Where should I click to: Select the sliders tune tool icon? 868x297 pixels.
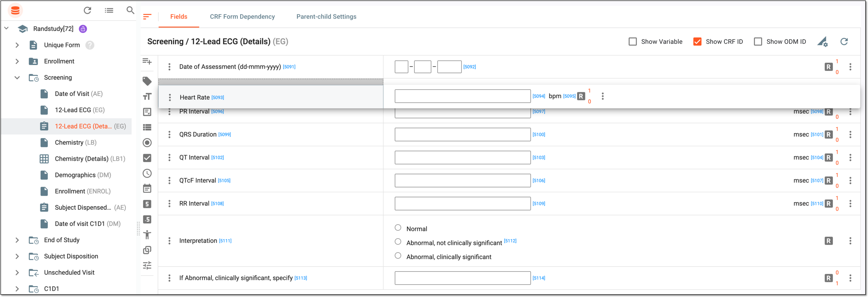pyautogui.click(x=147, y=266)
